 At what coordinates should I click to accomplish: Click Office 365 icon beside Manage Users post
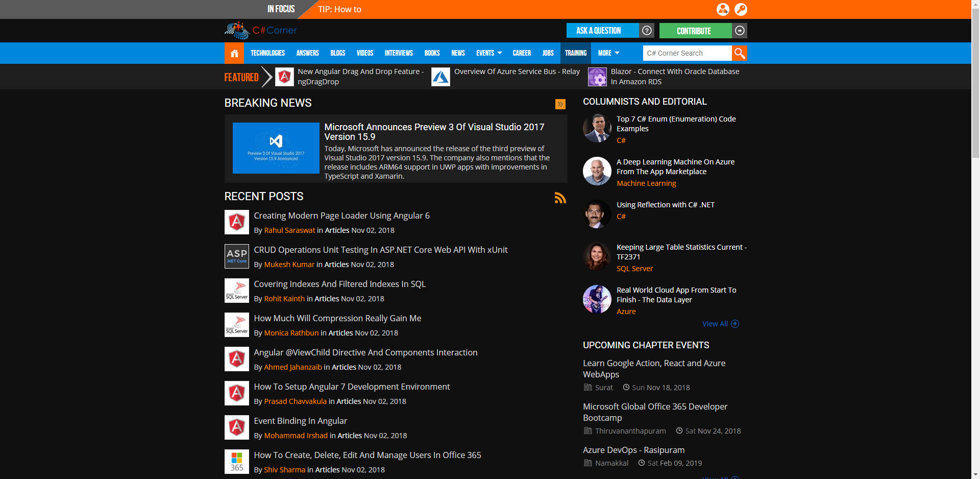click(x=237, y=462)
